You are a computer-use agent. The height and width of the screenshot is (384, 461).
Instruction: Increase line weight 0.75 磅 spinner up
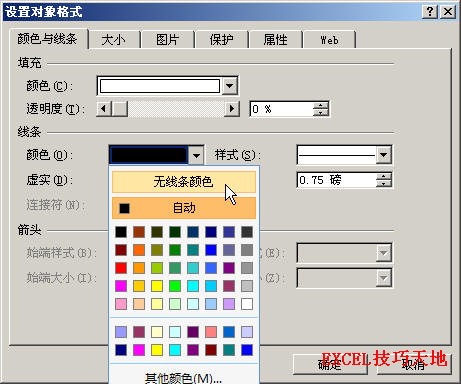[x=384, y=176]
